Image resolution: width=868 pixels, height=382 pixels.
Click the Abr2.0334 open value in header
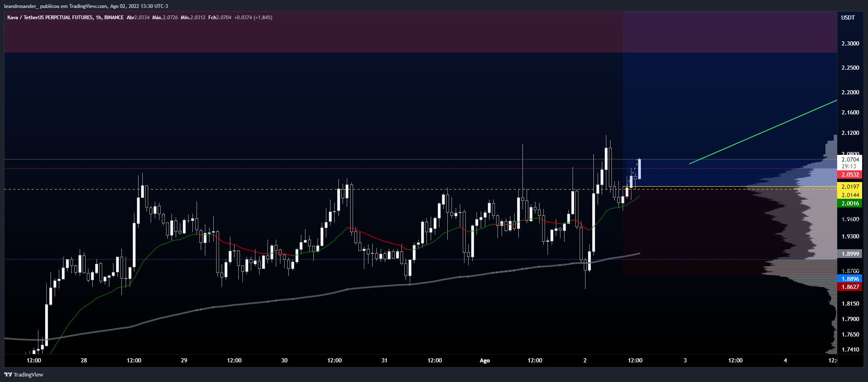[138, 18]
